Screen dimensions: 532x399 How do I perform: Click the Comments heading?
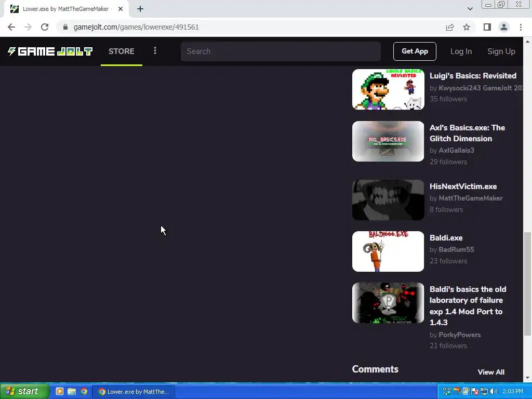[375, 369]
